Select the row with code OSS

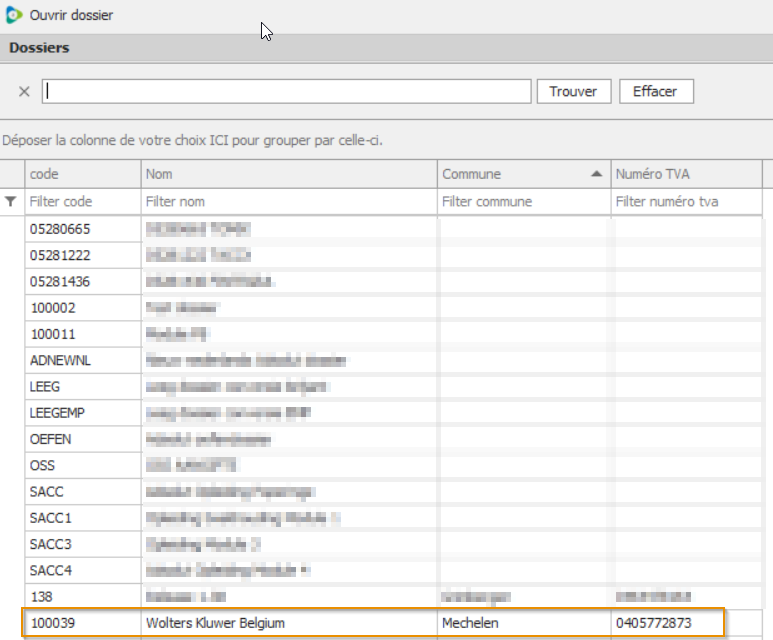click(x=393, y=465)
